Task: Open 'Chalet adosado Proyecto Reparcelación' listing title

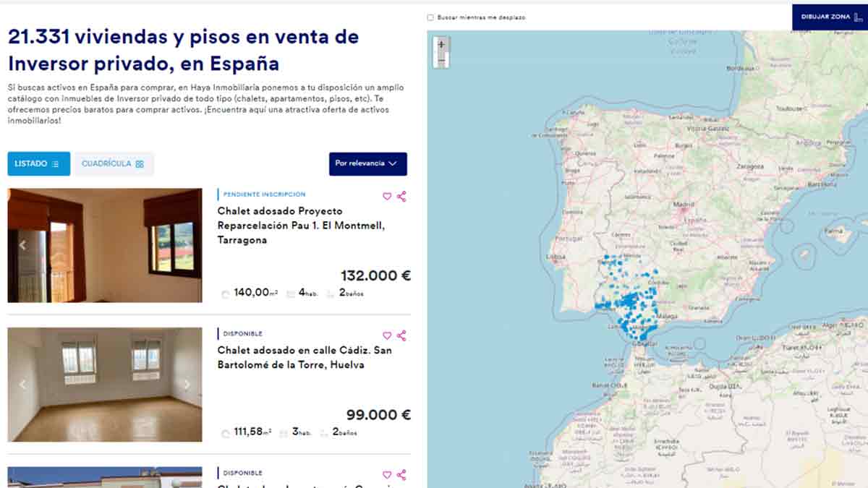Action: tap(301, 226)
